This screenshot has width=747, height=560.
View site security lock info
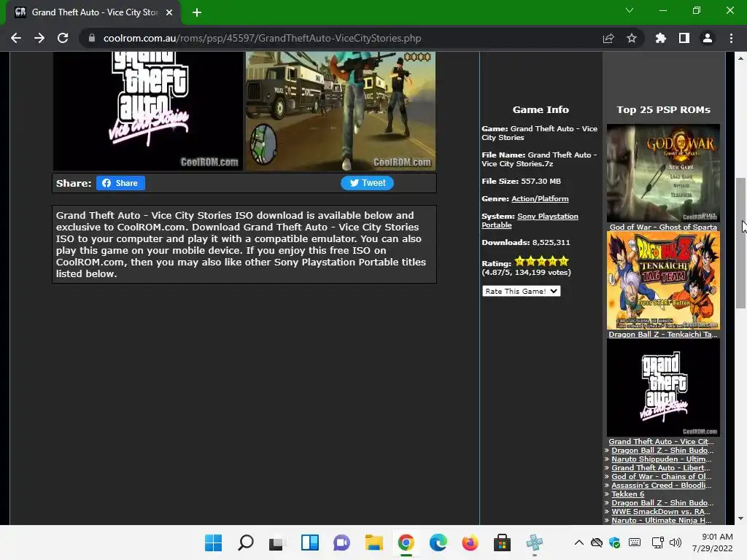(92, 38)
